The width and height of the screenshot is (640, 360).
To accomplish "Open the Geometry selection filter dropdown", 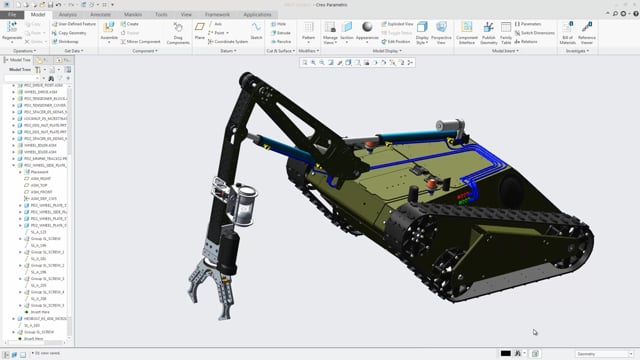I will point(604,354).
